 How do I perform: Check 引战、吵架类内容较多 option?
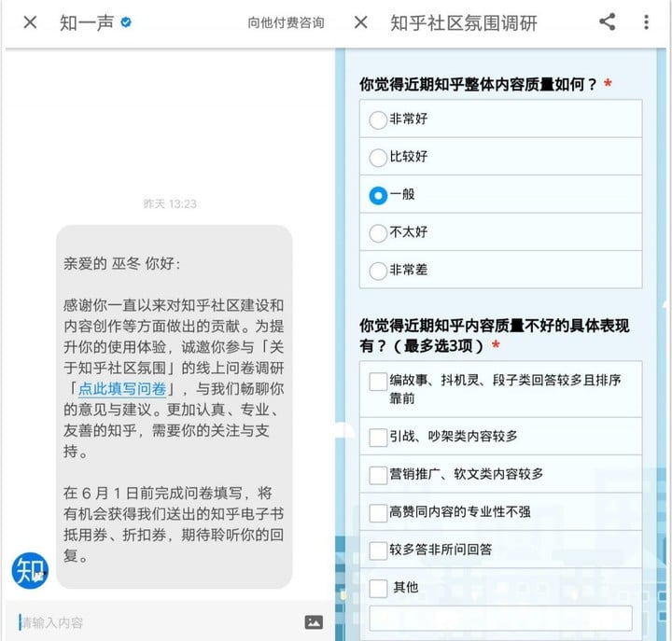tap(378, 438)
